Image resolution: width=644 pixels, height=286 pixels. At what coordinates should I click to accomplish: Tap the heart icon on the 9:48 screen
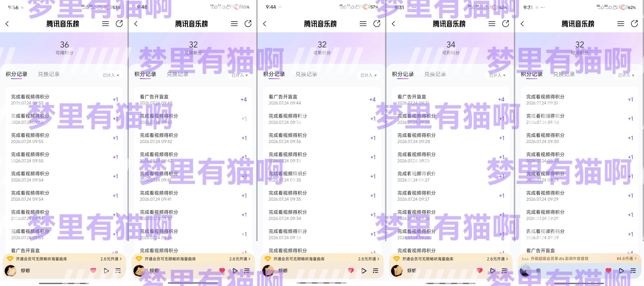[222, 270]
